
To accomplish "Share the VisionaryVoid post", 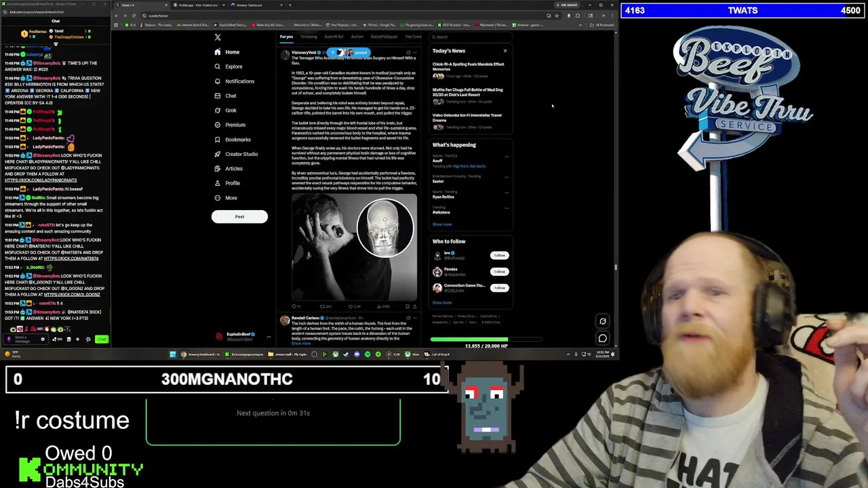I will click(x=415, y=306).
